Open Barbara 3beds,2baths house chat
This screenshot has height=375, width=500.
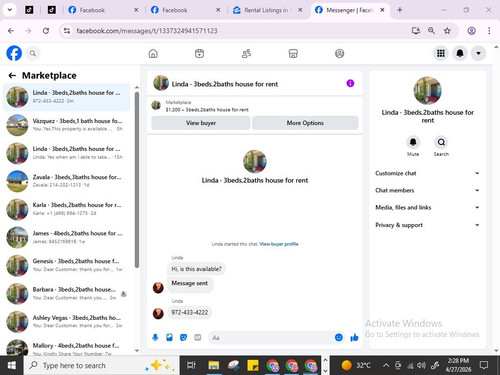tap(66, 293)
